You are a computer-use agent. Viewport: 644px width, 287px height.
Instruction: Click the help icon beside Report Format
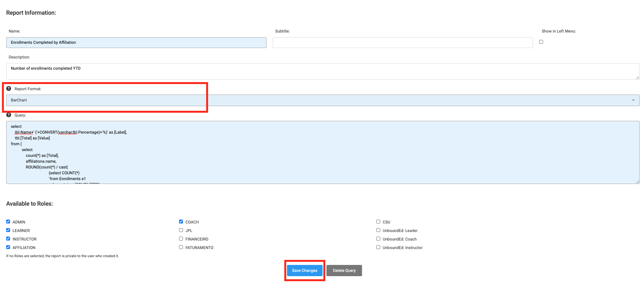(x=9, y=89)
